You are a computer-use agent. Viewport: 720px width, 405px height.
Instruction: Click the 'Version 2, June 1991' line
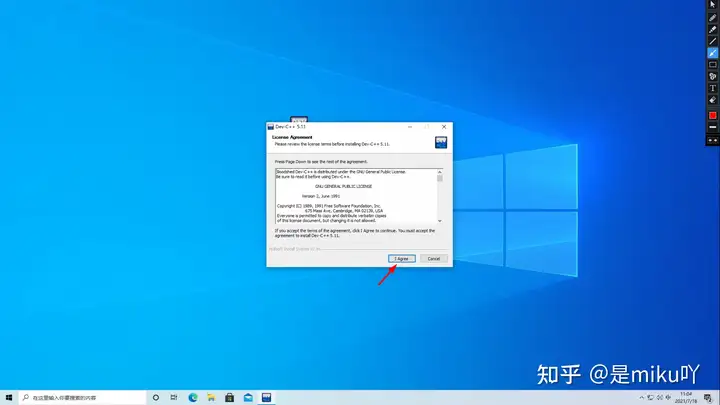321,196
